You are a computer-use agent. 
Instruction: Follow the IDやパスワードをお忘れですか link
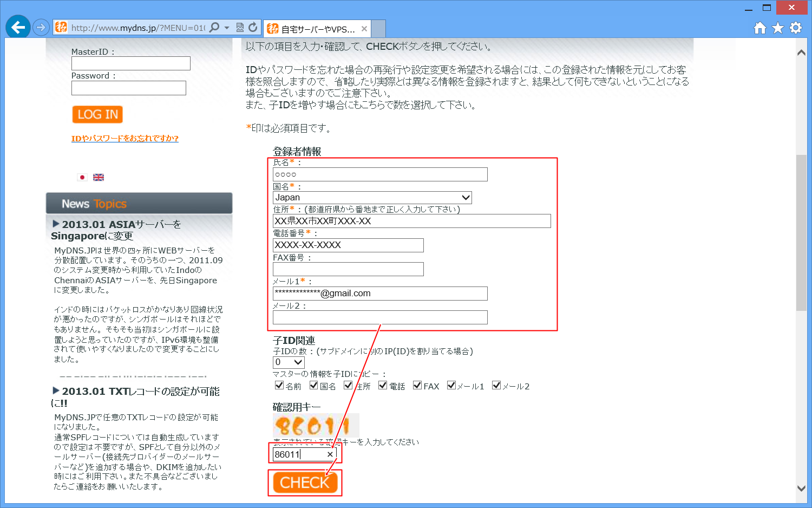[x=125, y=139]
